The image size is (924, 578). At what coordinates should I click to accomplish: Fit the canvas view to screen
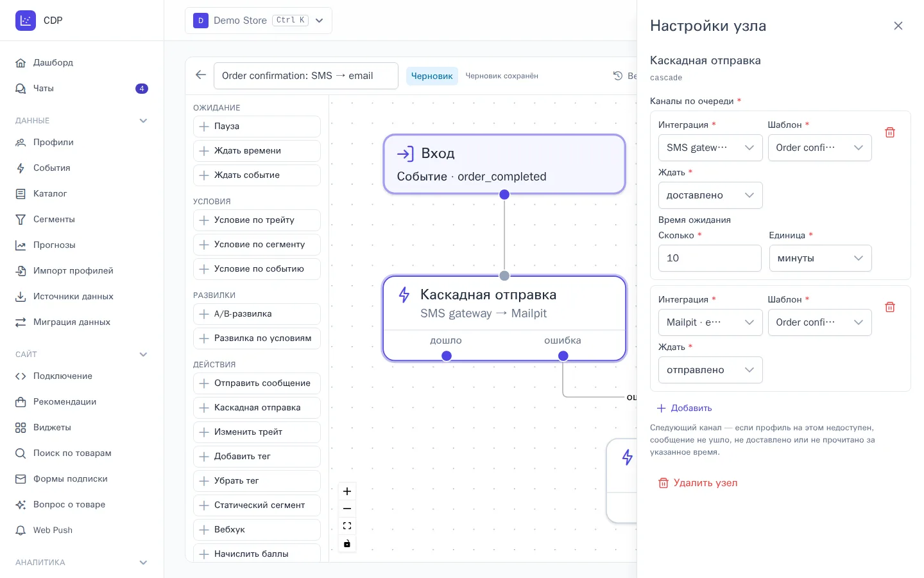pyautogui.click(x=347, y=526)
